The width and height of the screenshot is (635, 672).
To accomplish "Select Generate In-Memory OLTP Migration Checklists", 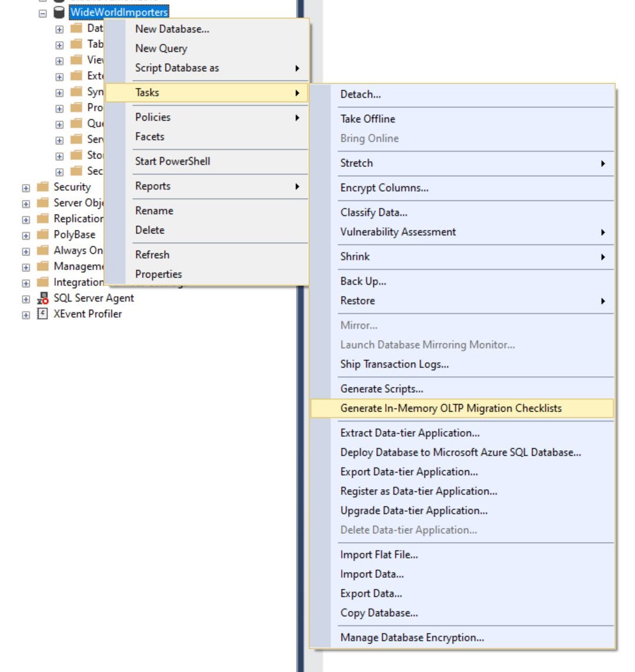I will point(462,409).
